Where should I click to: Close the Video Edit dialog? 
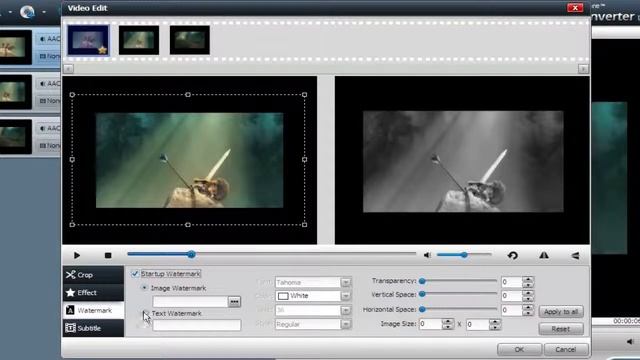(575, 8)
